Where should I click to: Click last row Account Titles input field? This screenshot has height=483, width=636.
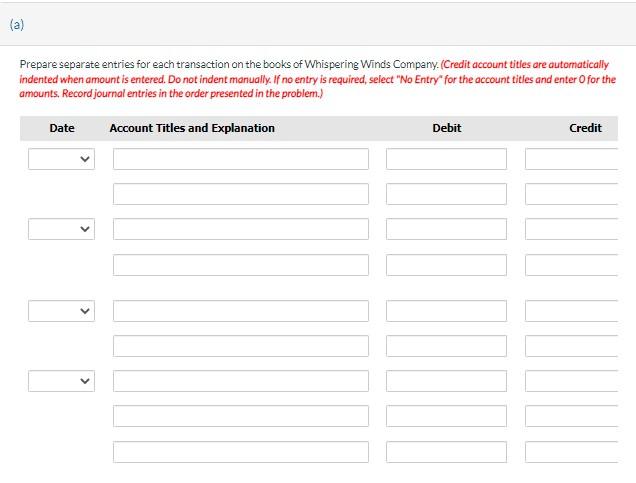point(241,452)
